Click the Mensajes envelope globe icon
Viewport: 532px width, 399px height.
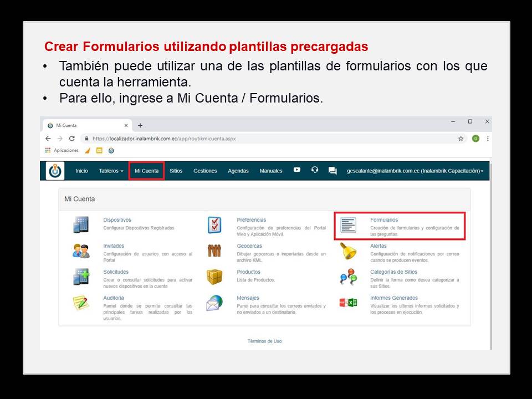[214, 303]
